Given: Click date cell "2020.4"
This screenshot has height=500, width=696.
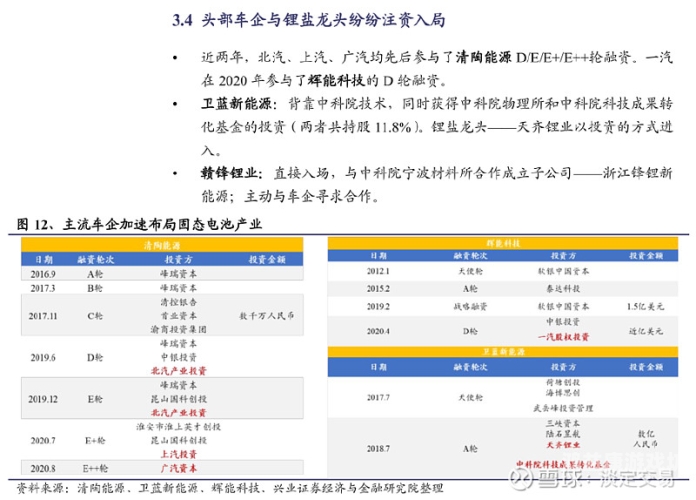Looking at the screenshot, I should click(378, 331).
